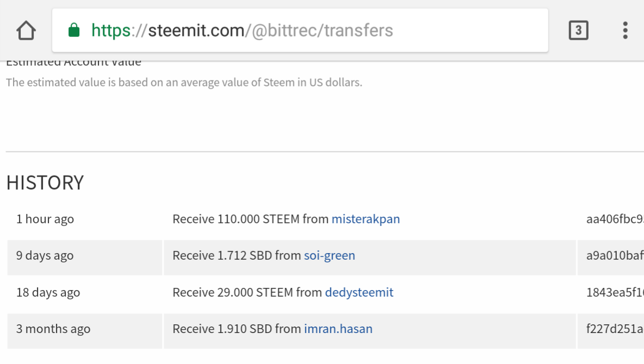Select the '3 months ago' timestamp
Screen dimensions: 644x364
[53, 329]
